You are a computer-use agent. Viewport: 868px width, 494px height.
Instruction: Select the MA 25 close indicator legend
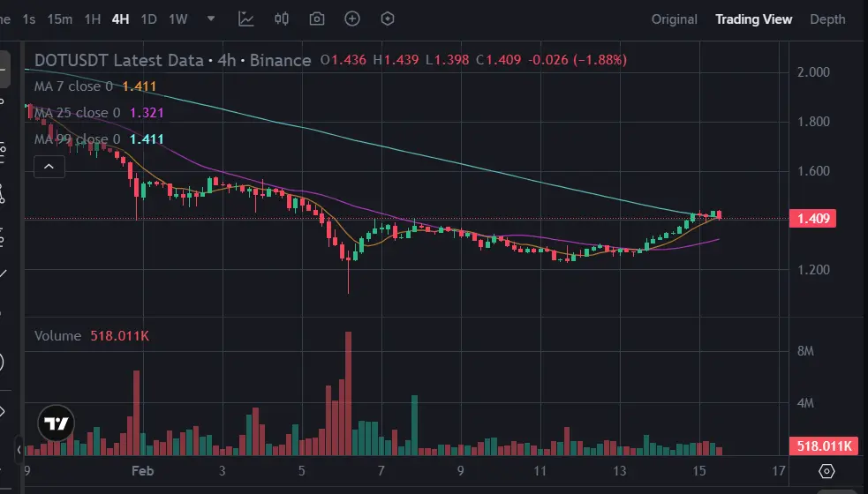(x=99, y=113)
